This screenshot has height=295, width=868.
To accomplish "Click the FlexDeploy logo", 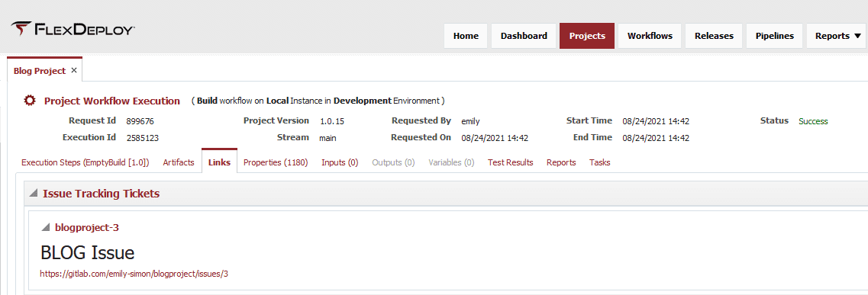I will (x=73, y=29).
